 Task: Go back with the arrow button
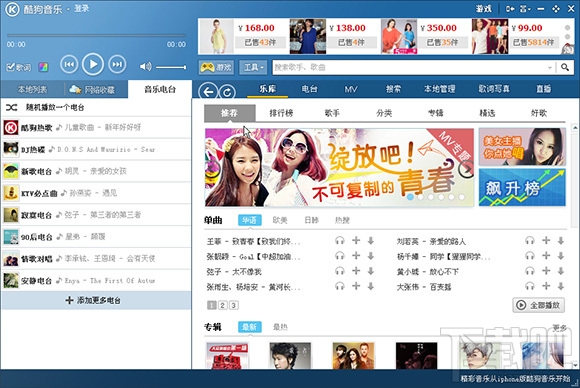(208, 91)
